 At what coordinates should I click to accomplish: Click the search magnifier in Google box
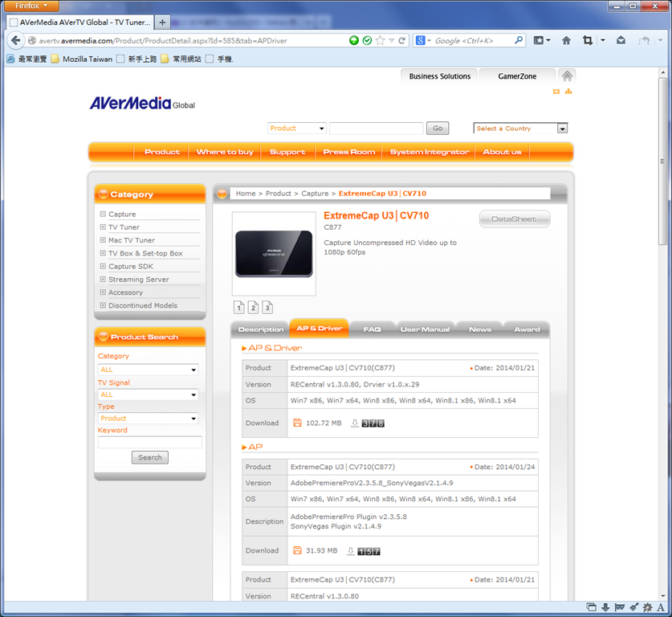(519, 40)
